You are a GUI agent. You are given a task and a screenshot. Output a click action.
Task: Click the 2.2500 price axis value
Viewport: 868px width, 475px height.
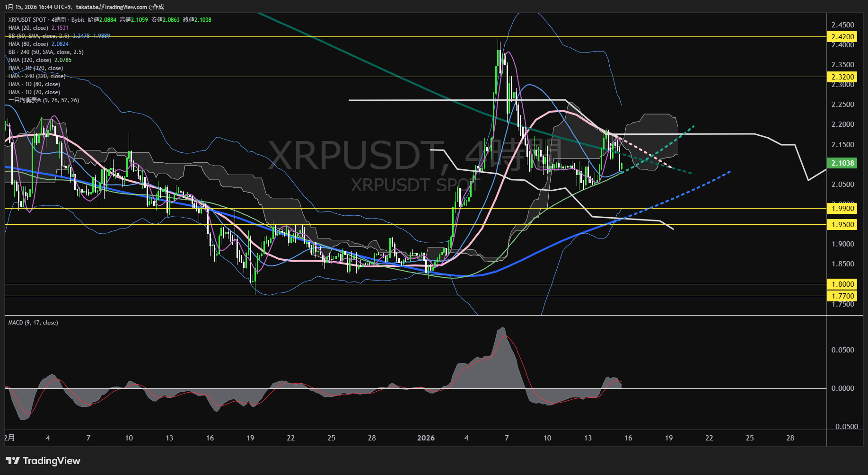click(843, 105)
